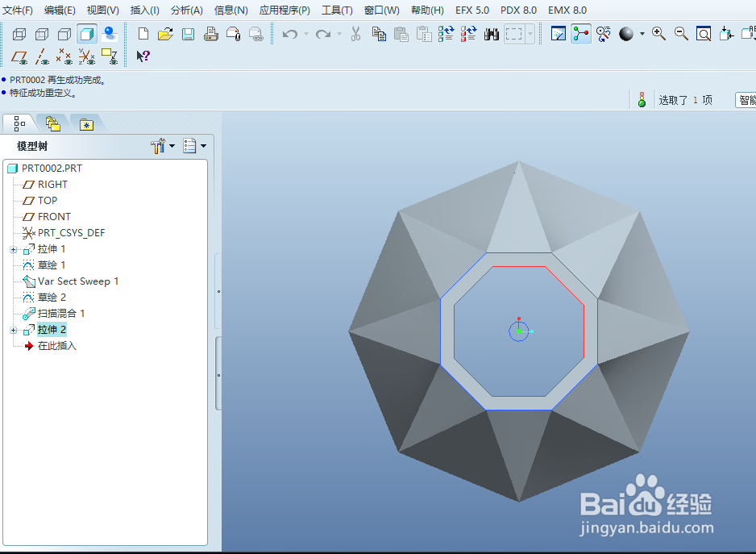Open an existing file

coord(165,34)
